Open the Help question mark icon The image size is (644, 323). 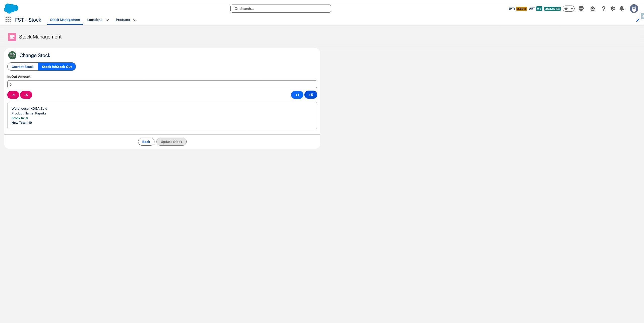tap(603, 9)
